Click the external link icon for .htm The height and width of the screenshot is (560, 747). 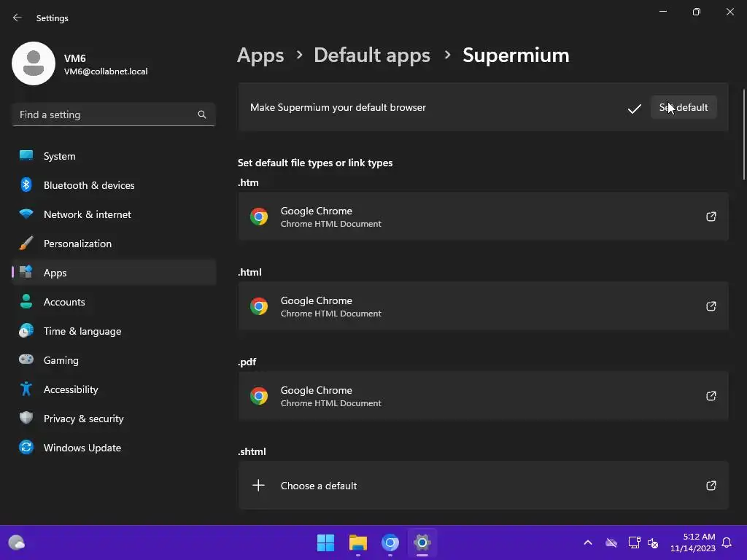tap(711, 217)
